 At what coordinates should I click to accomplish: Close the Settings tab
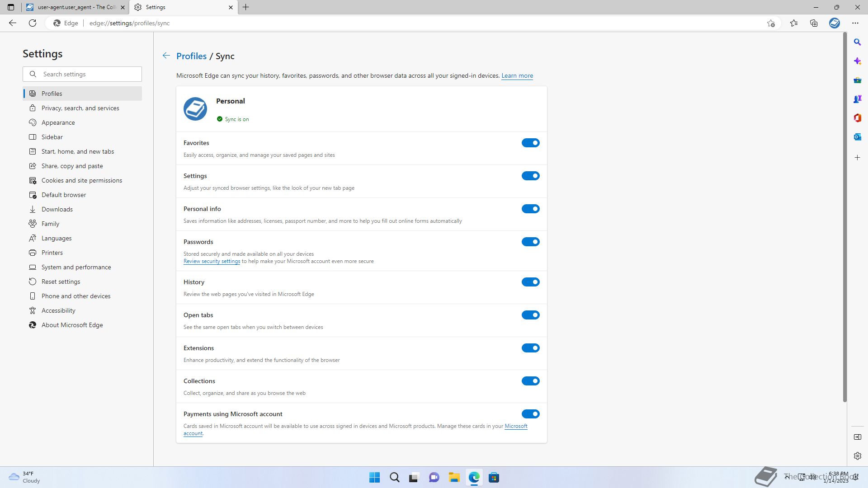pyautogui.click(x=231, y=7)
